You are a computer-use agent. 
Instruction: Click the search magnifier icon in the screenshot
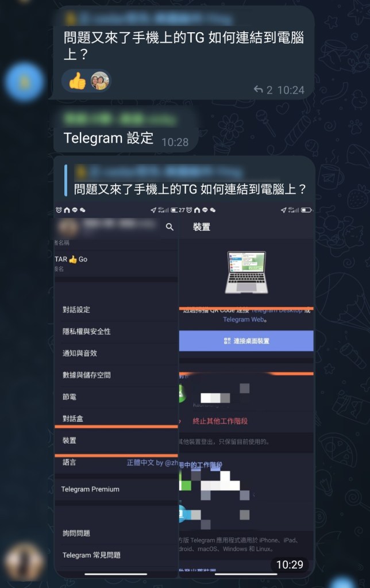tap(169, 227)
